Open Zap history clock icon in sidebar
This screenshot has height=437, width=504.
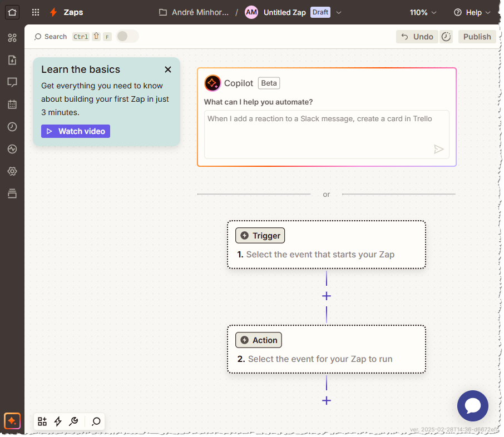coord(12,127)
